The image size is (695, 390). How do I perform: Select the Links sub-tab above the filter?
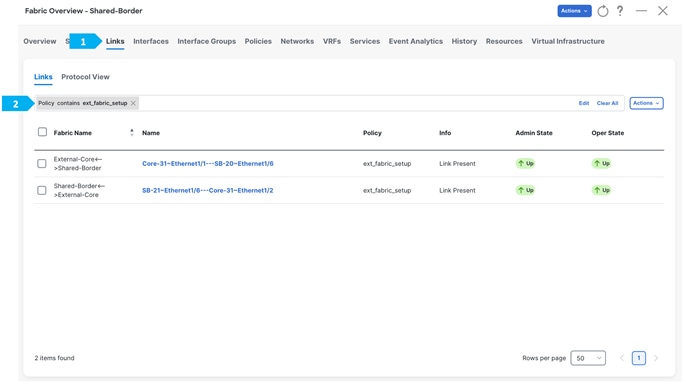click(43, 77)
